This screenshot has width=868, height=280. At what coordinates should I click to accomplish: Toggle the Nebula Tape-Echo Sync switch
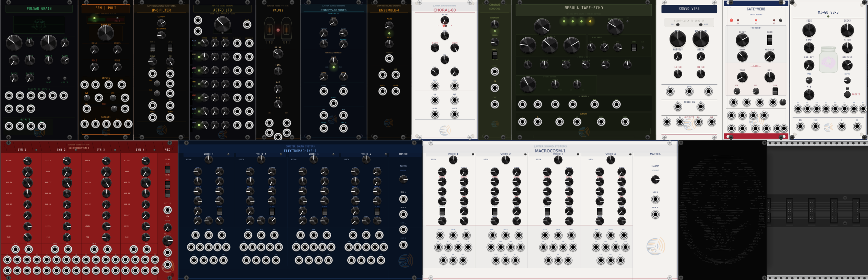click(634, 48)
